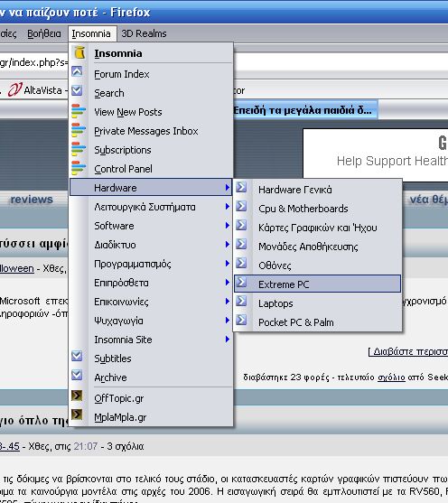Expand the Επικοινωνίες submenu arrow
The image size is (448, 503).
click(x=228, y=302)
